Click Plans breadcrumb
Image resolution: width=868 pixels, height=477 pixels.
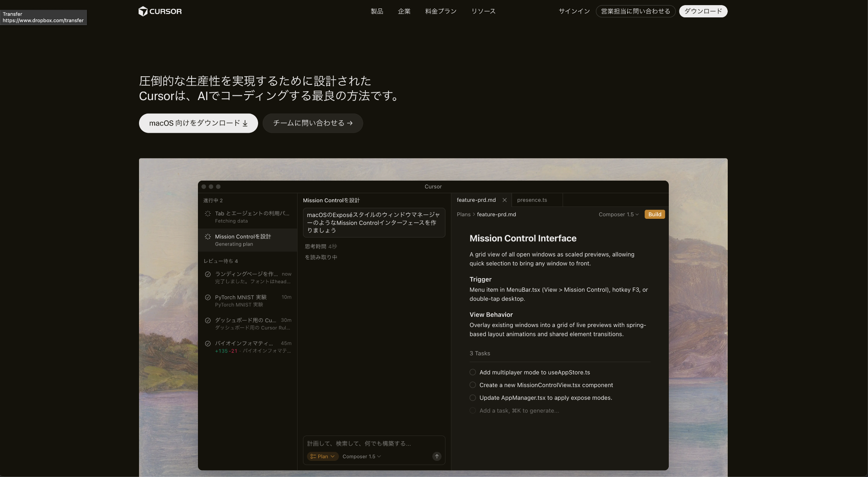pos(464,215)
